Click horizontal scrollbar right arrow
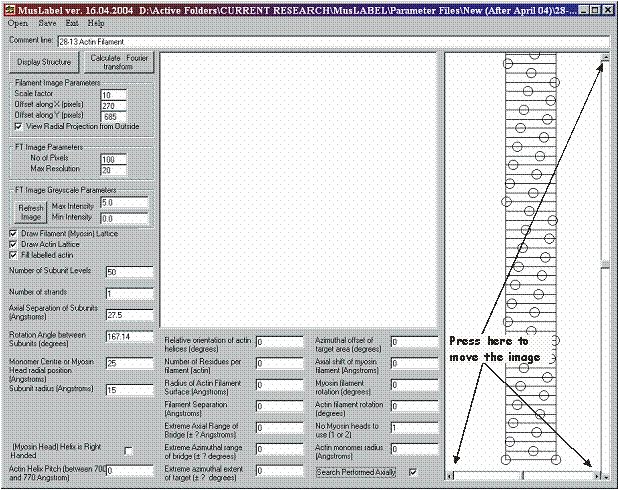Viewport: 618px width, 490px height. pos(597,476)
